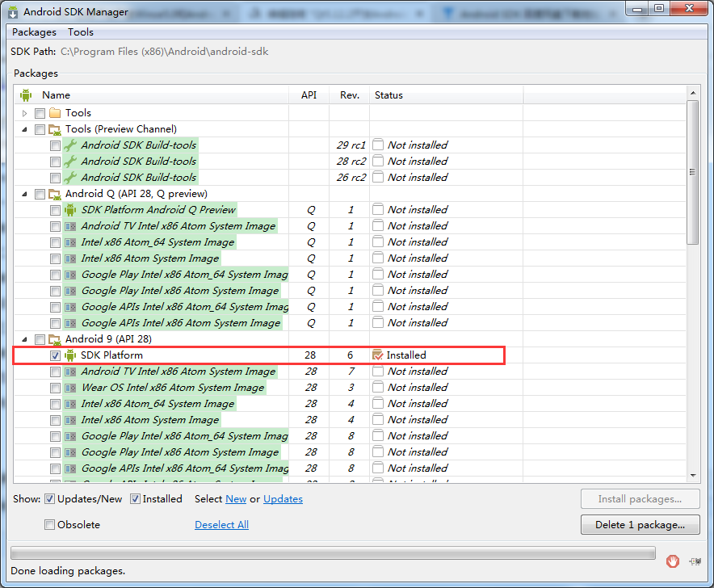714x588 pixels.
Task: Collapse the Tools (Preview Channel) node
Action: tap(24, 129)
